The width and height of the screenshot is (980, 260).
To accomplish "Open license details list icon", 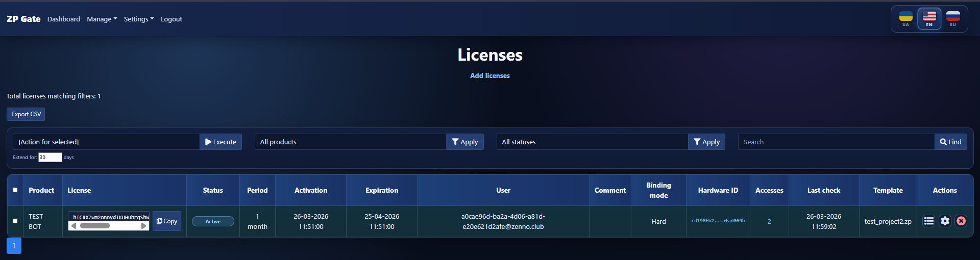I will point(929,221).
